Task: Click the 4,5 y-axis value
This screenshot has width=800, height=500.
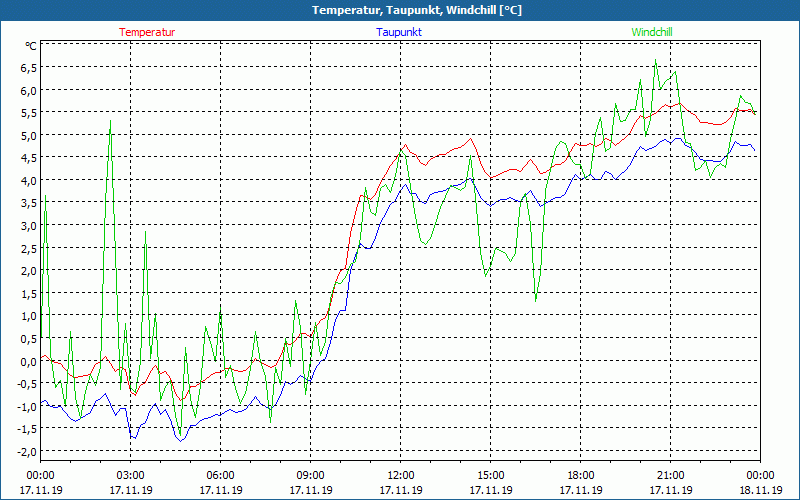Action: click(28, 158)
